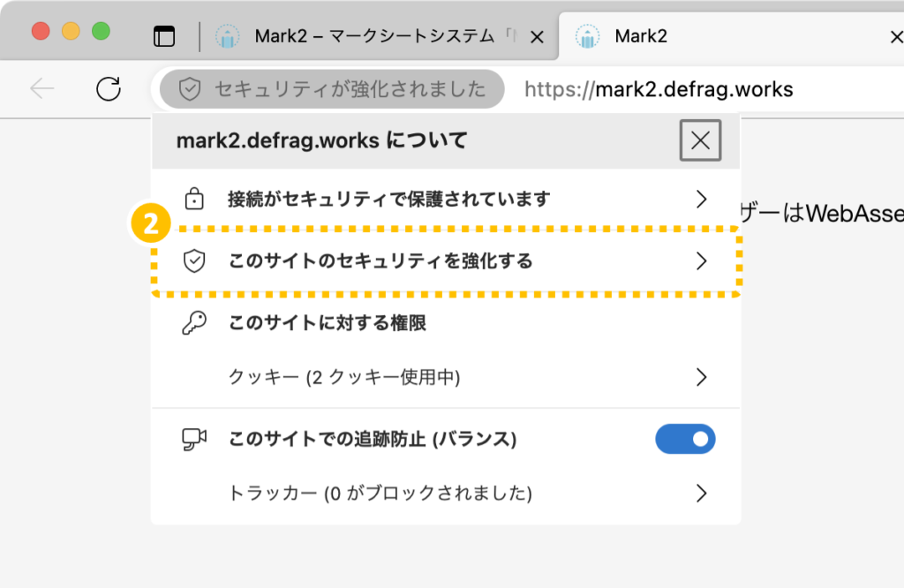
Task: Select このサイトのセキュリティを強化する entry
Action: (x=446, y=261)
